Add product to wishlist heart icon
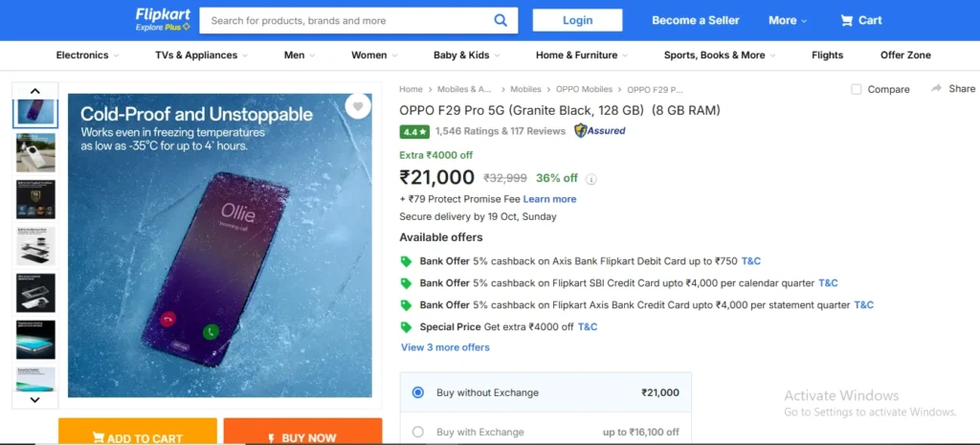The width and height of the screenshot is (980, 445). pos(358,106)
